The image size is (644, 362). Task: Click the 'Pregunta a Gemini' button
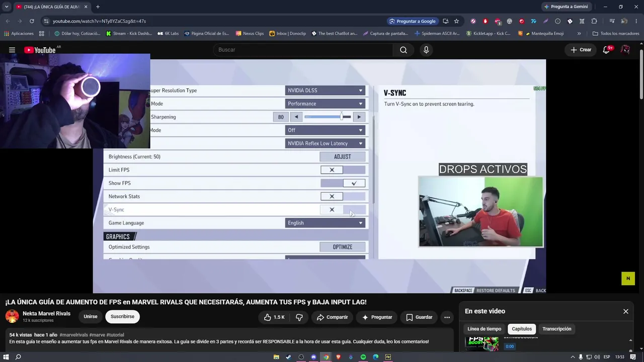[566, 7]
